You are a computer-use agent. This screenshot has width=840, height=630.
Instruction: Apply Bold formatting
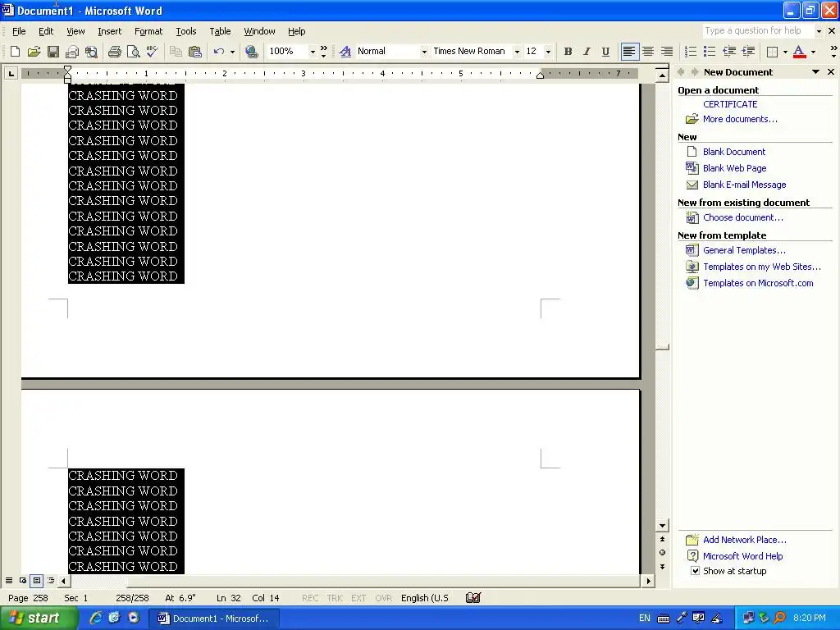568,52
